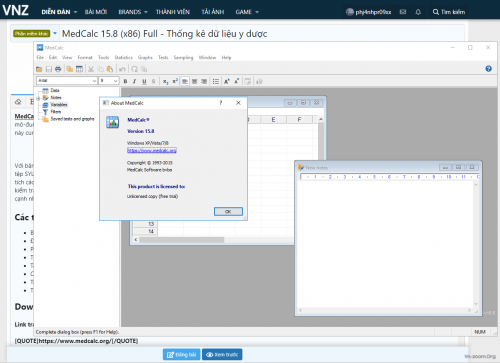Toggle Strikethrough formatting in the format bar
The height and width of the screenshot is (363, 500).
(x=153, y=81)
